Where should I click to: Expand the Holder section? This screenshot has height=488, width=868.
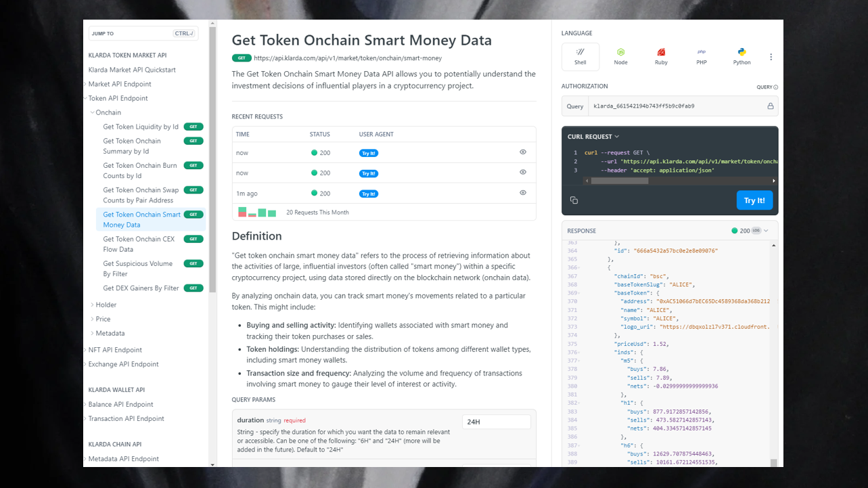pyautogui.click(x=93, y=305)
